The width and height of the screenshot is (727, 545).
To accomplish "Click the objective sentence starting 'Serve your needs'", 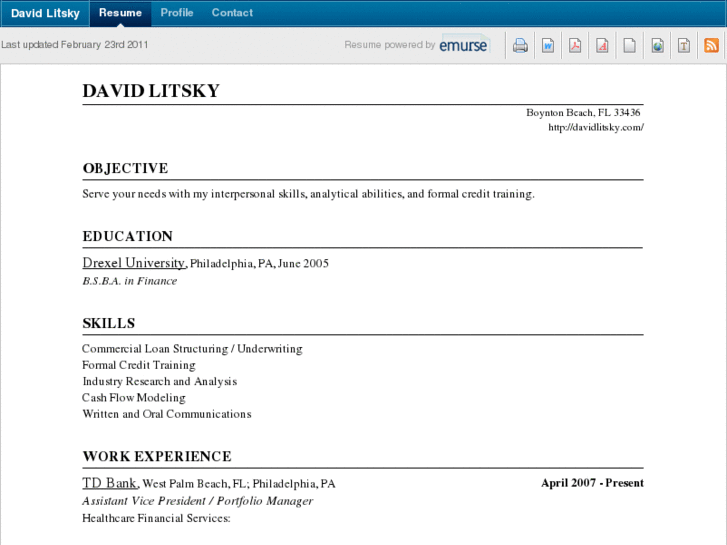I will (308, 194).
